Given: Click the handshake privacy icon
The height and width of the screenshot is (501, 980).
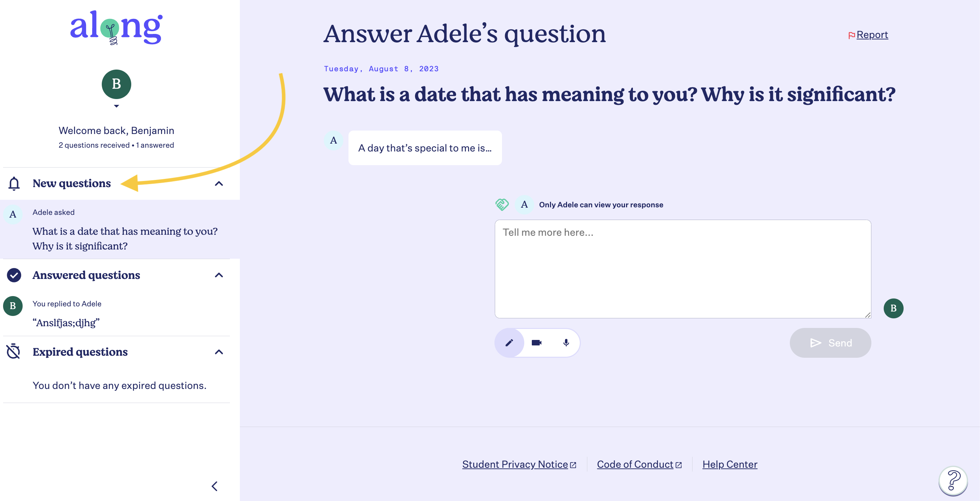Looking at the screenshot, I should [x=502, y=205].
